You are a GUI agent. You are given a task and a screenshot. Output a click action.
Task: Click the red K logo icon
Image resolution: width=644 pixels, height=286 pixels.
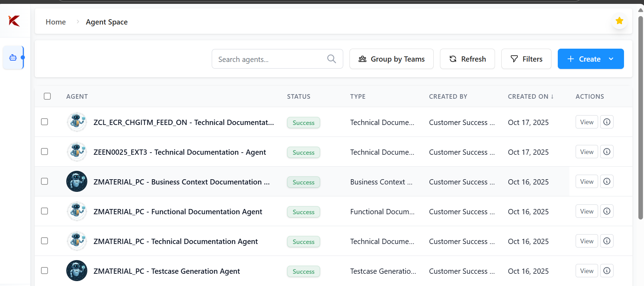[x=14, y=21]
